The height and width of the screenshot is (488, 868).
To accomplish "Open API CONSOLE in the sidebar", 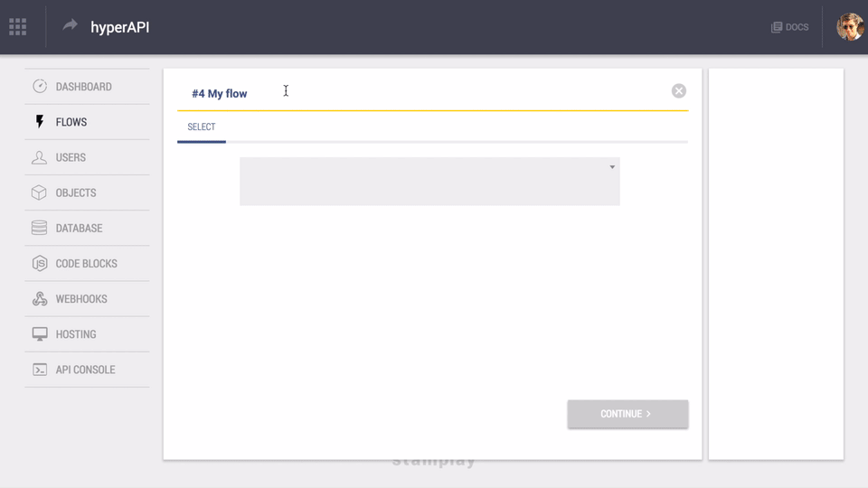I will pyautogui.click(x=87, y=370).
